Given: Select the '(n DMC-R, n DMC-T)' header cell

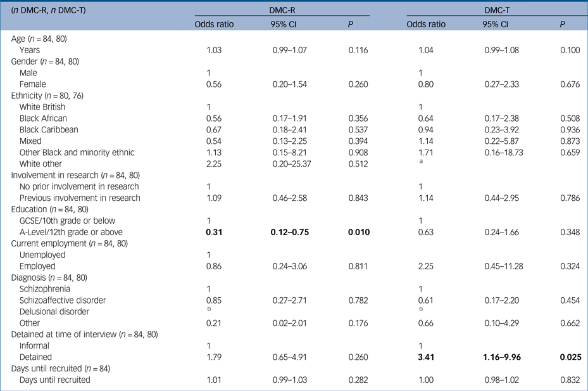Looking at the screenshot, I should tap(48, 11).
